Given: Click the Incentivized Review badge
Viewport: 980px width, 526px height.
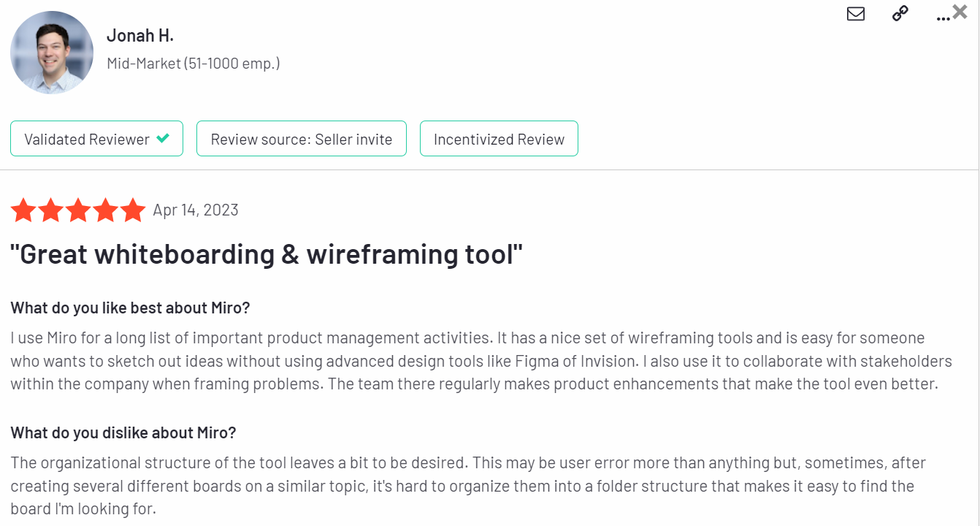Looking at the screenshot, I should [x=499, y=139].
